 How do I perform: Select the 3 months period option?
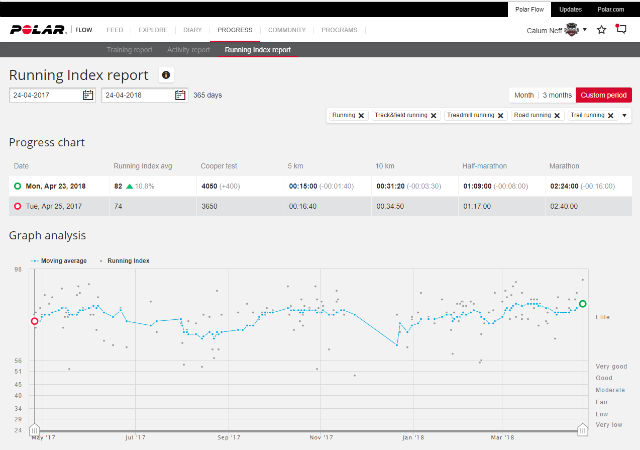[x=557, y=95]
